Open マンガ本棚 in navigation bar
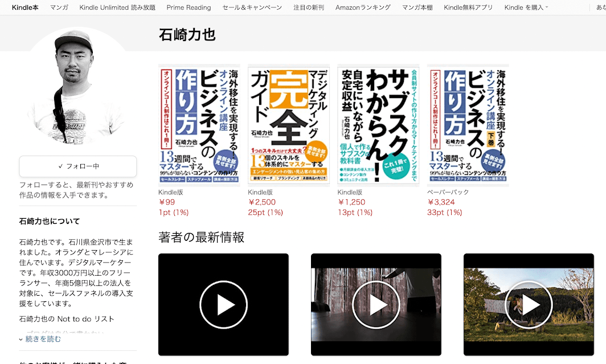Screen dimensions: 606x364 pyautogui.click(x=417, y=7)
